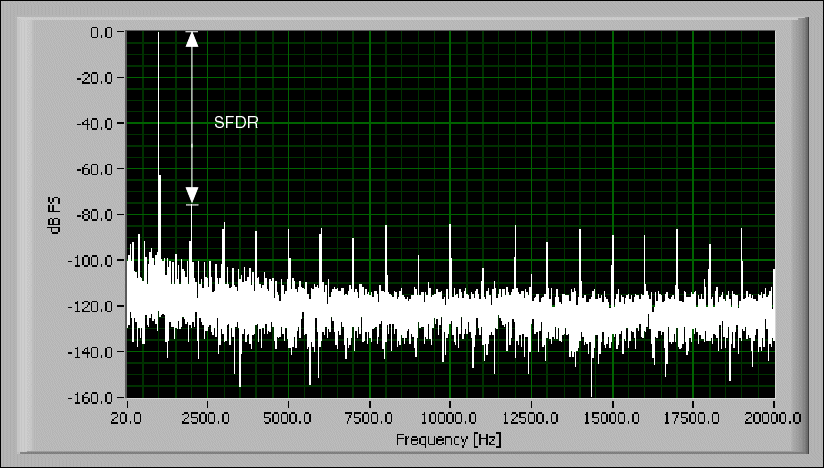Viewport: 824px width, 468px height.
Task: Click the -40.0 y-axis tick label
Action: click(100, 124)
